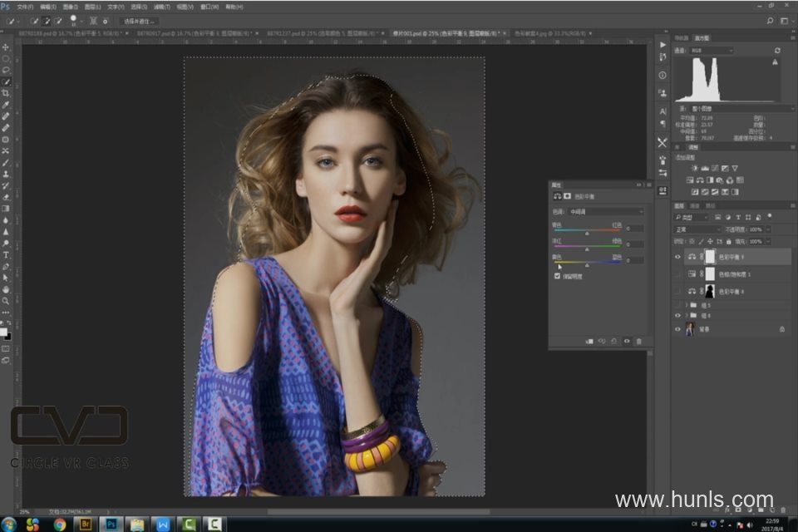Open the 文件 menu
Screen dimensions: 798x532
(25, 7)
